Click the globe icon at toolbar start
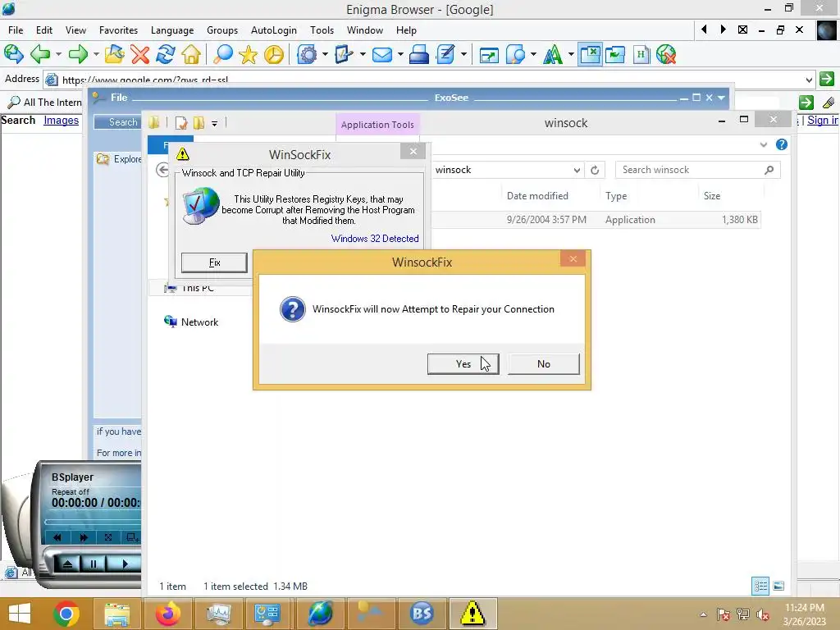Viewport: 840px width, 630px height. click(x=13, y=54)
